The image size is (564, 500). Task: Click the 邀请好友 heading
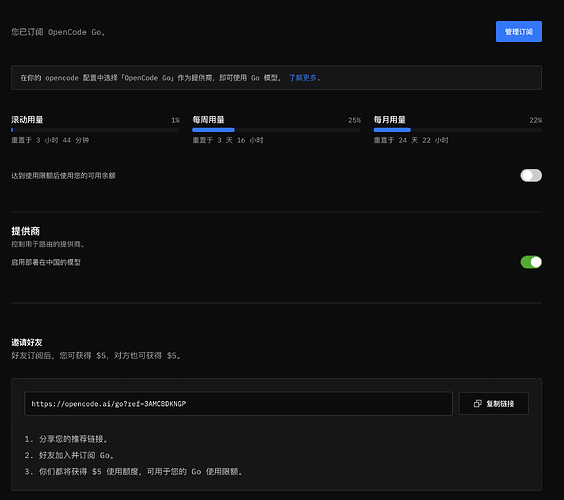click(27, 342)
